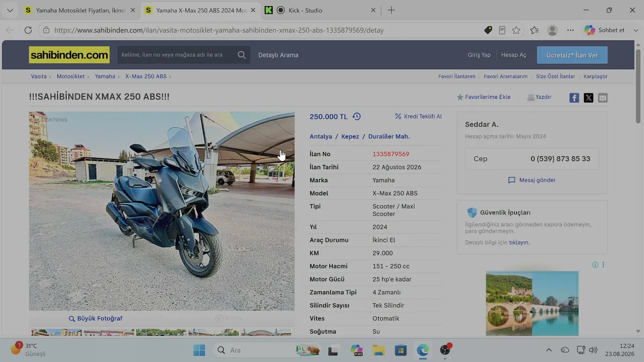Share listing on X
Viewport: 644px width, 362px height.
(589, 98)
